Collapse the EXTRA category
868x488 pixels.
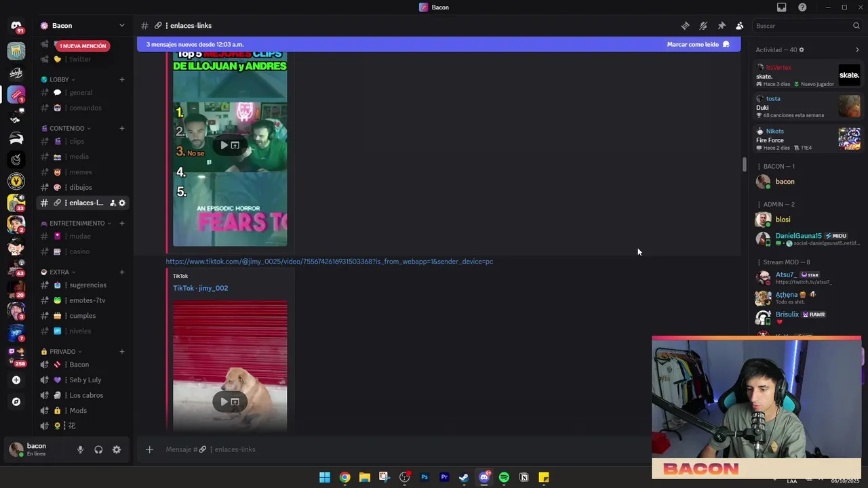60,272
